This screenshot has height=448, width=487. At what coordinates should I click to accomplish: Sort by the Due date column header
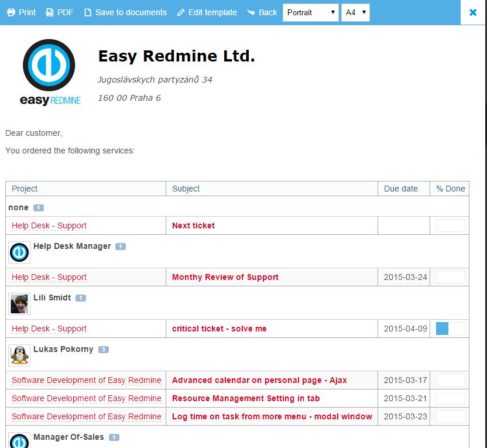pos(400,189)
